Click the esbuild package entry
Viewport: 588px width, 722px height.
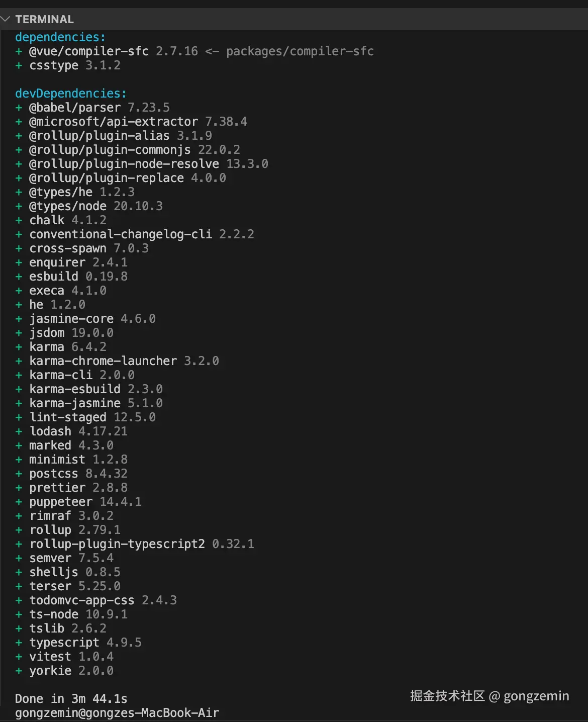[54, 277]
